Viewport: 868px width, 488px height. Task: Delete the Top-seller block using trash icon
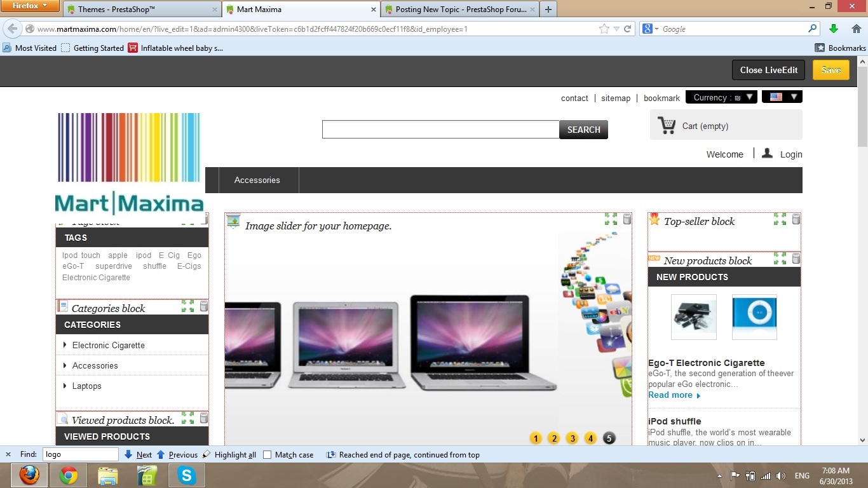click(796, 219)
